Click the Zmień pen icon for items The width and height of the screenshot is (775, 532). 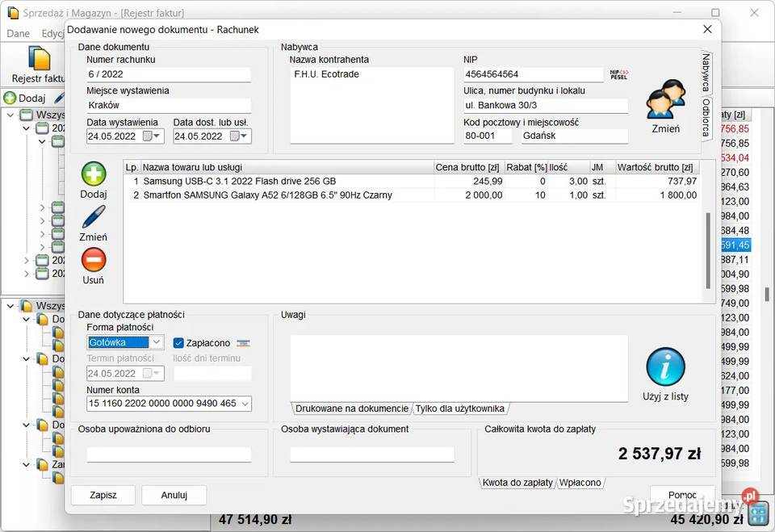(94, 217)
